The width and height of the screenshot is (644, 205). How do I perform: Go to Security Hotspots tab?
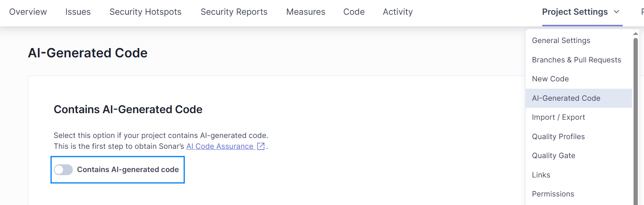[145, 12]
